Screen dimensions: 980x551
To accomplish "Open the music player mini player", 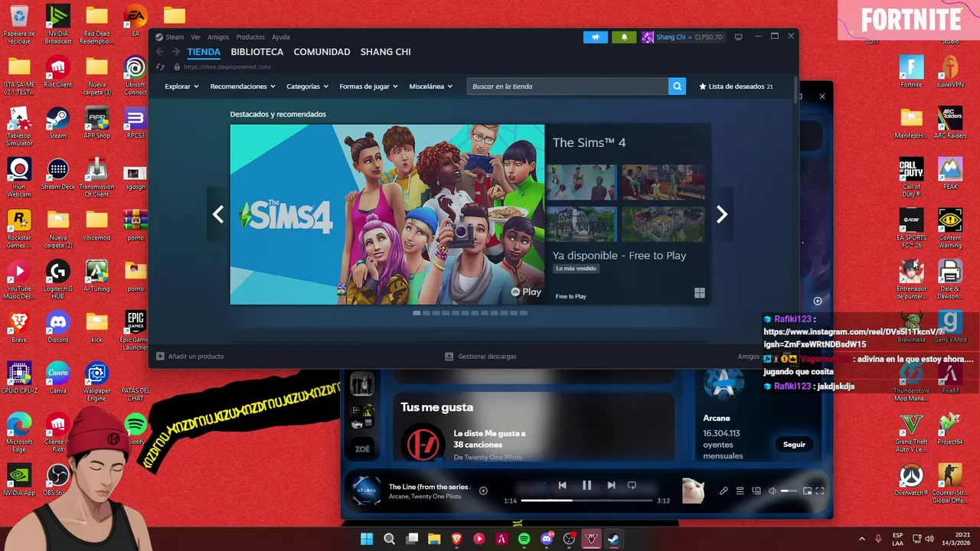I will point(807,491).
